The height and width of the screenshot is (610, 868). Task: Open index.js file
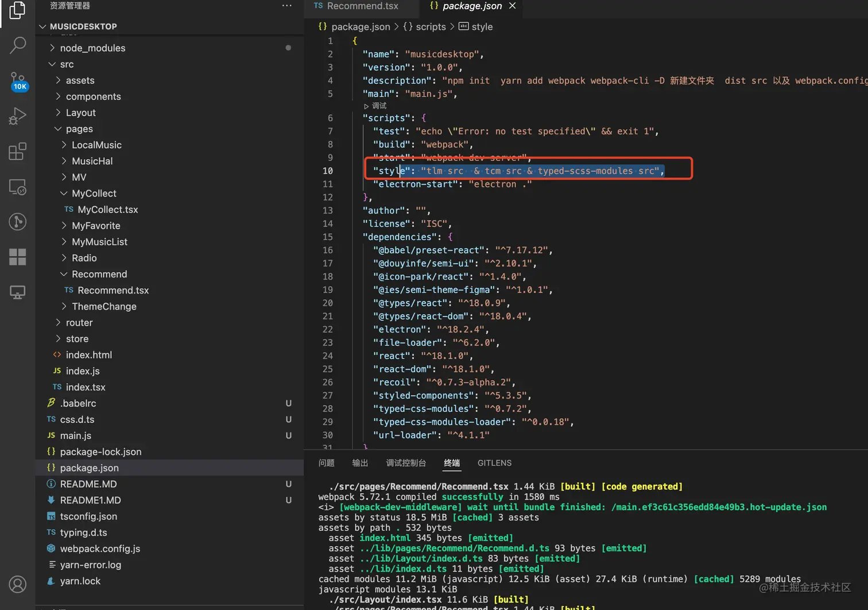point(169,371)
